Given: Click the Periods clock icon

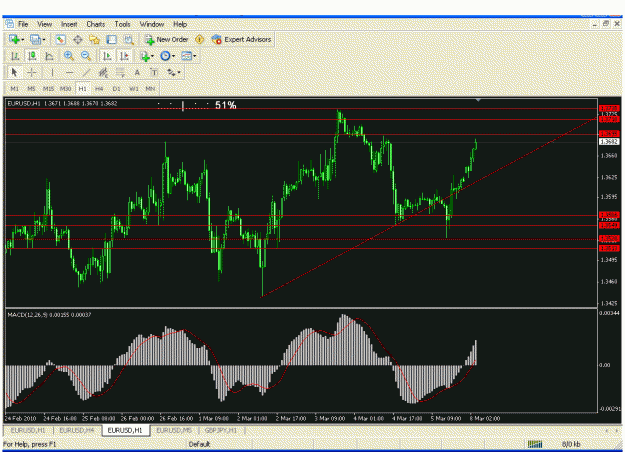Looking at the screenshot, I should pyautogui.click(x=165, y=56).
